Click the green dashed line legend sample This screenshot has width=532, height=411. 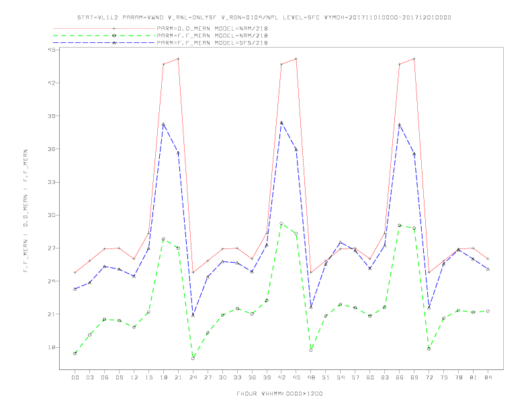pos(104,36)
